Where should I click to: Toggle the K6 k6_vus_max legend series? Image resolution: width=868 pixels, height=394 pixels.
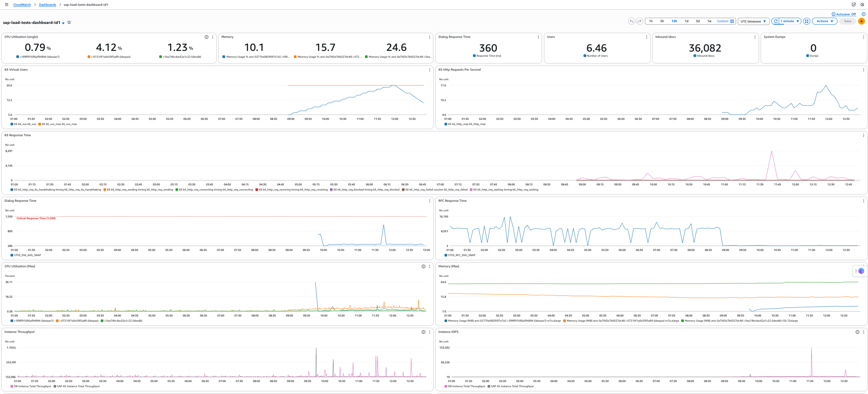click(57, 124)
